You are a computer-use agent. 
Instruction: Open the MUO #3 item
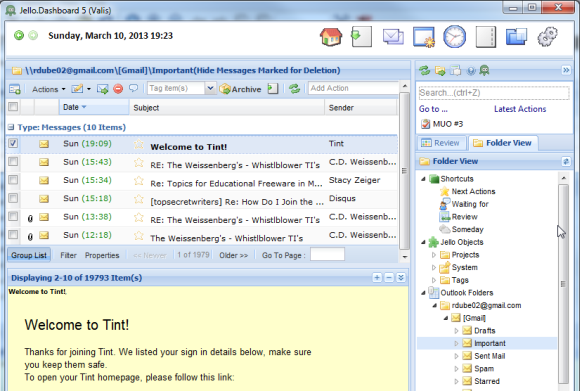(442, 124)
